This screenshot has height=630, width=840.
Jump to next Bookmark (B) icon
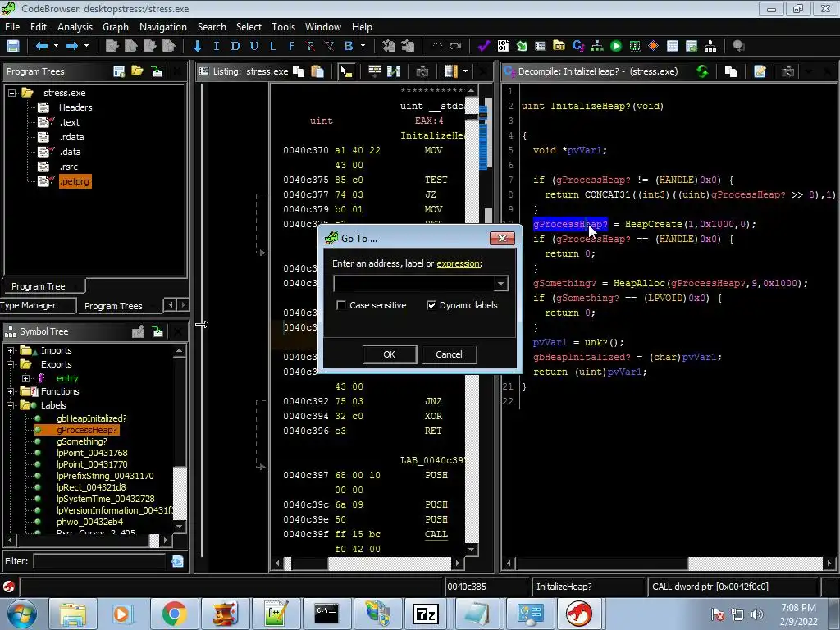click(x=349, y=46)
